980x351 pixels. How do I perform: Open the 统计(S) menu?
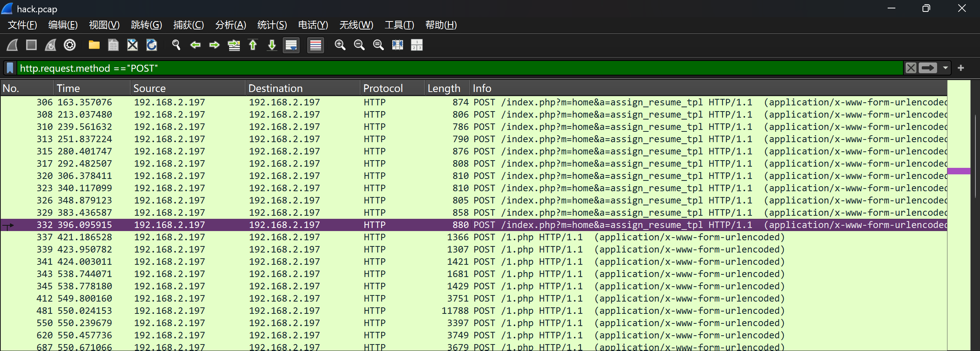click(x=272, y=25)
